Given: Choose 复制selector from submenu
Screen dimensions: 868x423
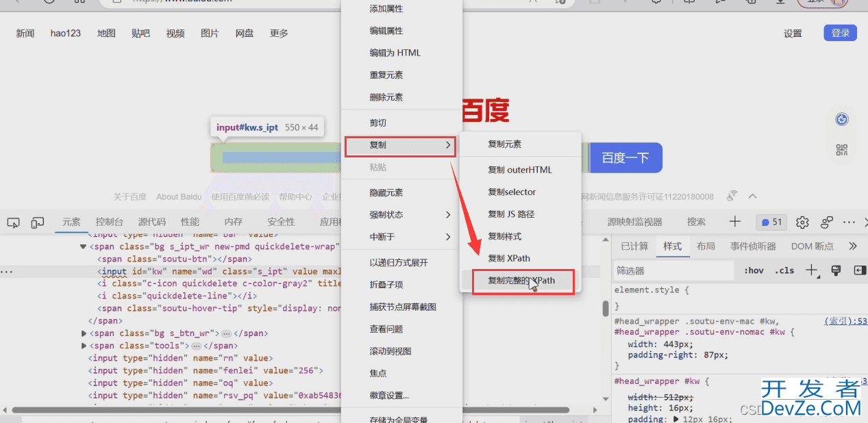Looking at the screenshot, I should [x=520, y=192].
